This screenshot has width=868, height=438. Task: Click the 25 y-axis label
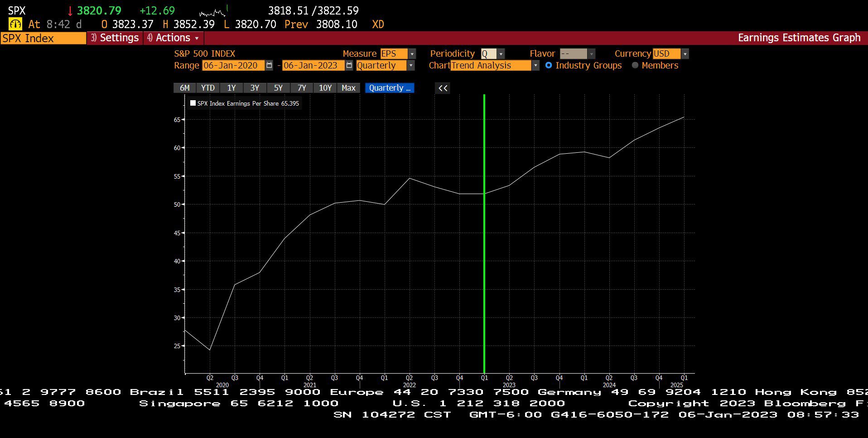177,346
